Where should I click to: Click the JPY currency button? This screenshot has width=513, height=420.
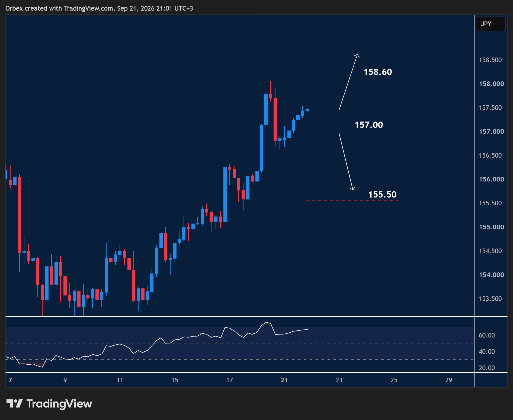coord(490,24)
